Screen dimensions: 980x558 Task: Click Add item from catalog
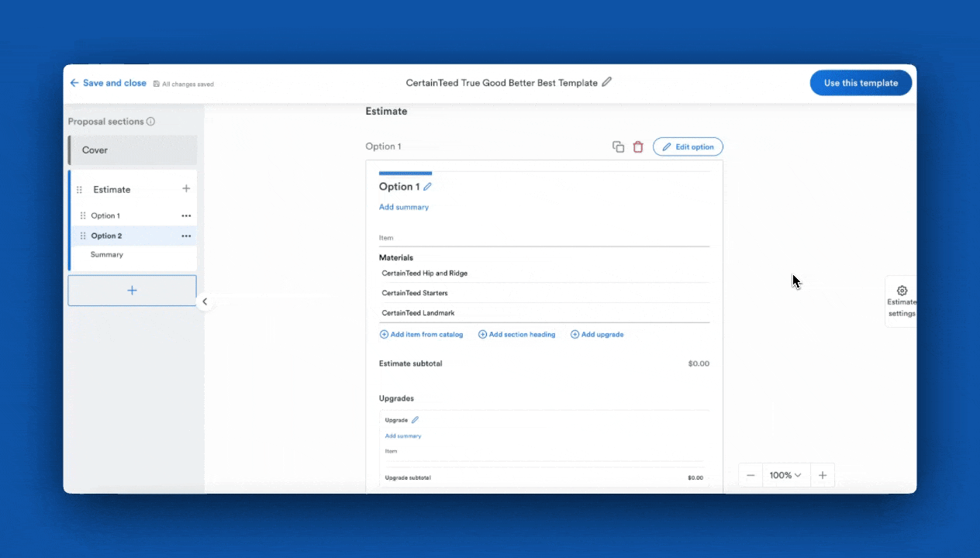[421, 335]
